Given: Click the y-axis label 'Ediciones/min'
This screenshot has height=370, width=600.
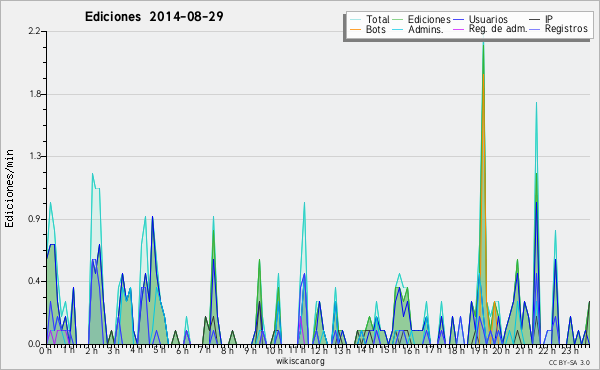Looking at the screenshot, I should click(9, 188).
